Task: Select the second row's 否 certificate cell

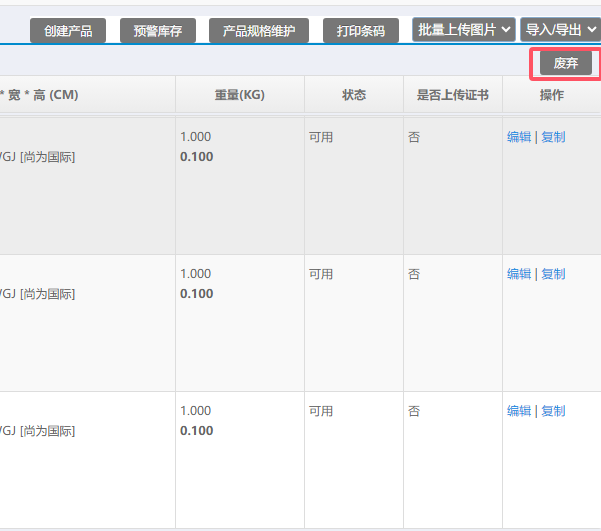Action: coord(414,274)
